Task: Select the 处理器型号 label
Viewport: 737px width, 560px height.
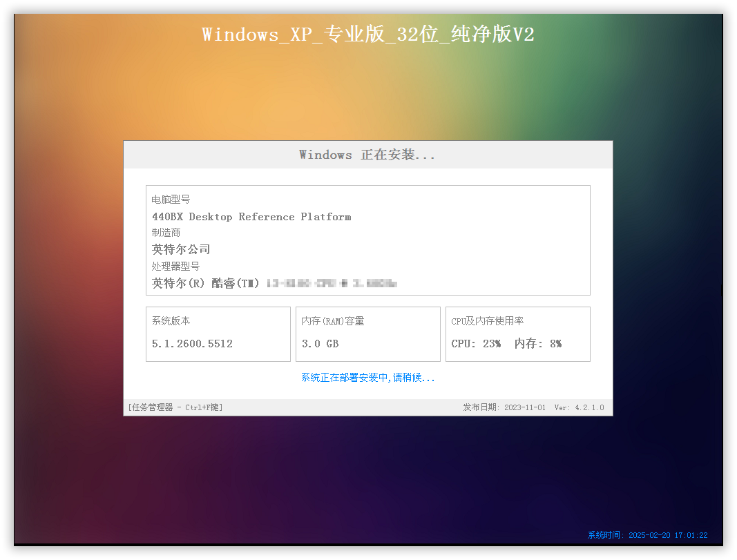Action: pos(175,267)
